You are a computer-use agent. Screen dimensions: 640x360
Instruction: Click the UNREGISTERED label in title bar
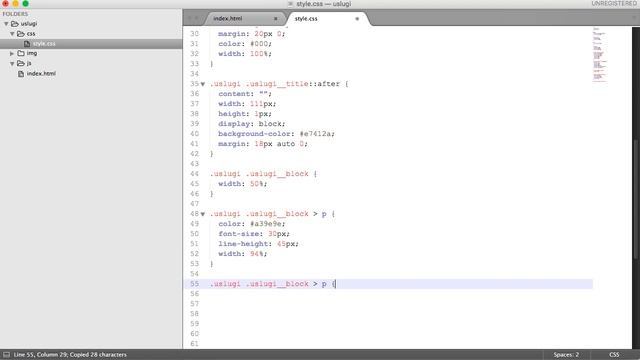click(614, 4)
